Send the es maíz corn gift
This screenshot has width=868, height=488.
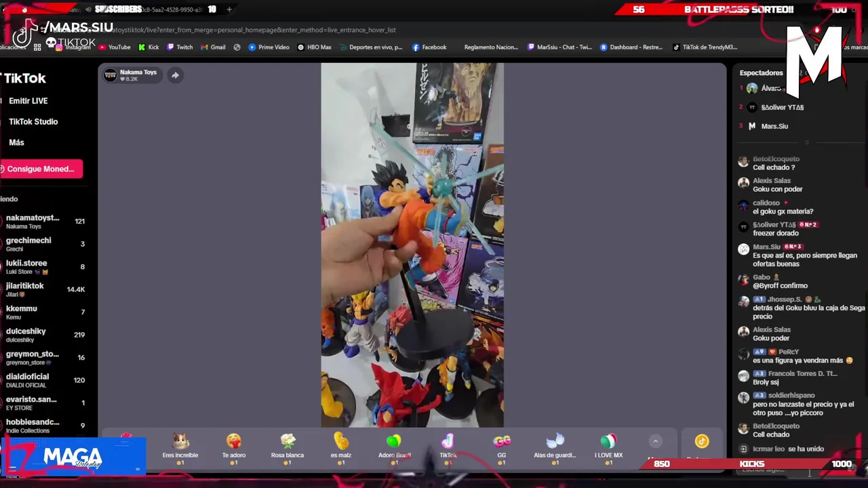(x=340, y=449)
